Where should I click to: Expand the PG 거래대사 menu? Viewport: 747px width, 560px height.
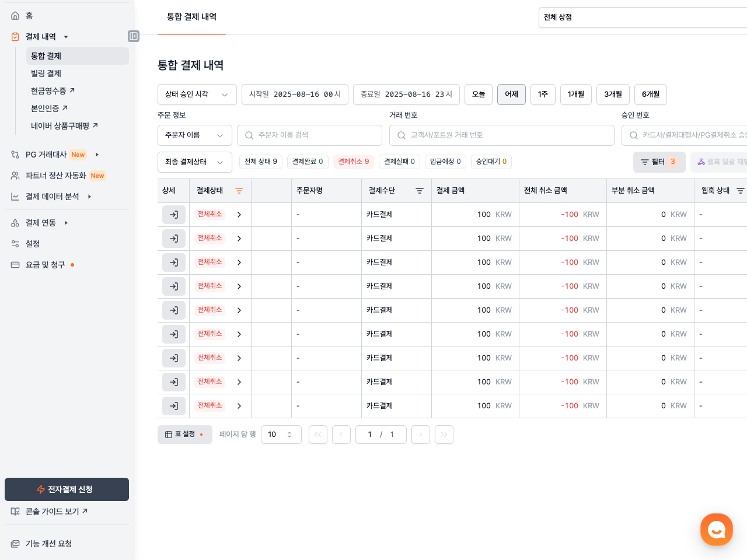97,155
